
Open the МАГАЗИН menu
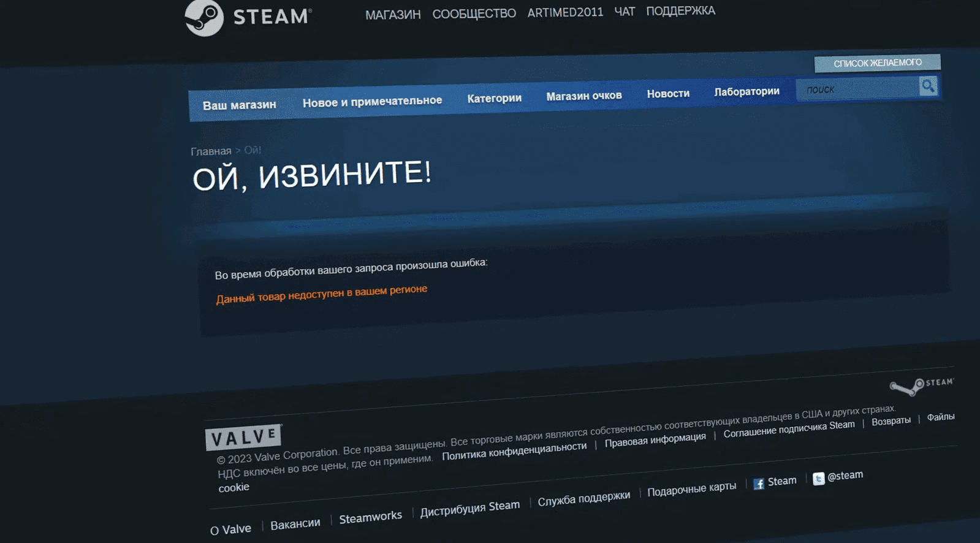click(393, 15)
